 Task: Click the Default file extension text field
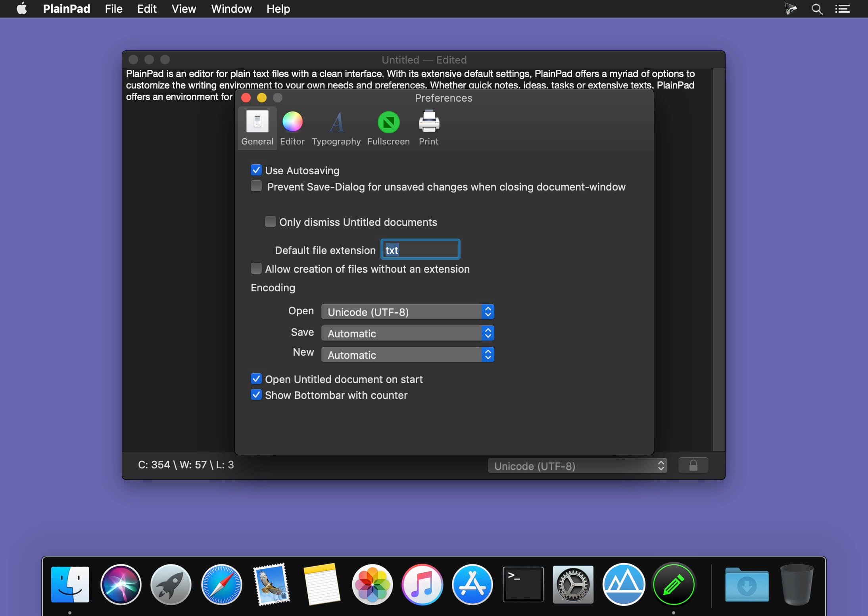coord(420,250)
